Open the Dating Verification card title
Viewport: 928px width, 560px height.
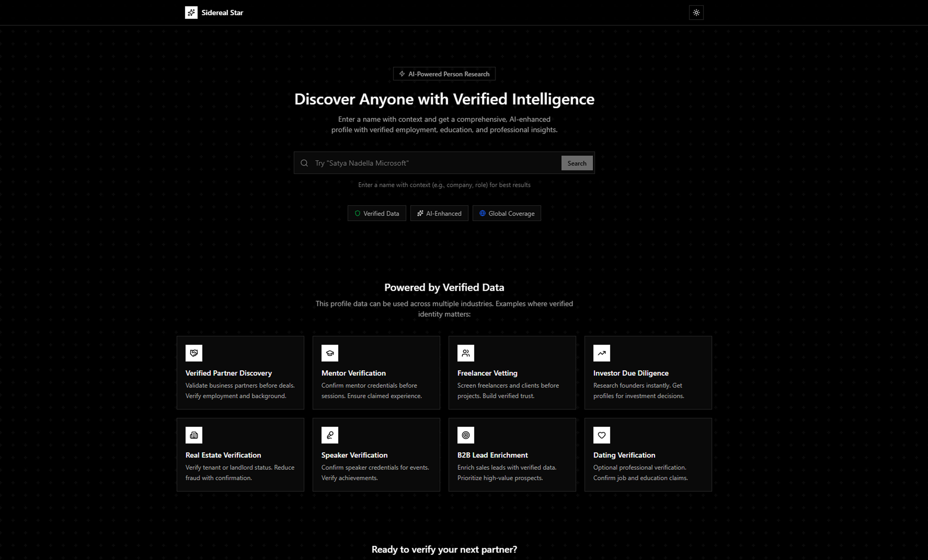624,455
